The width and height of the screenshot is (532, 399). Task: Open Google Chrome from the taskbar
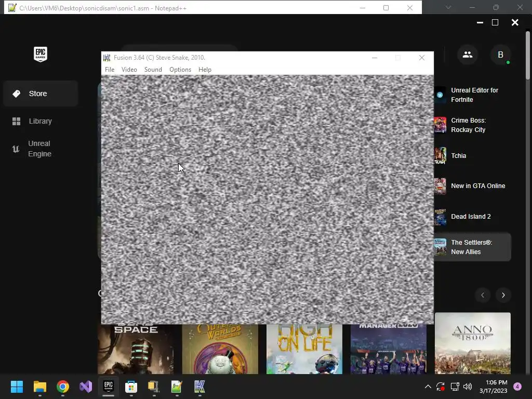[x=63, y=387]
